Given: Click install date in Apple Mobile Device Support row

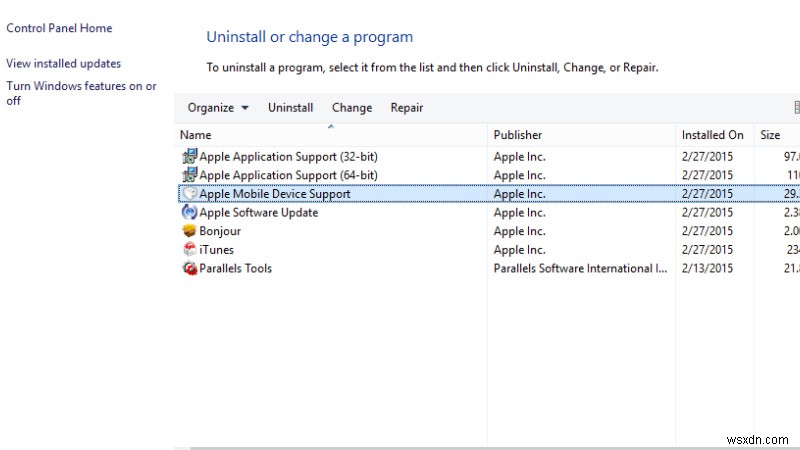Looking at the screenshot, I should [707, 194].
